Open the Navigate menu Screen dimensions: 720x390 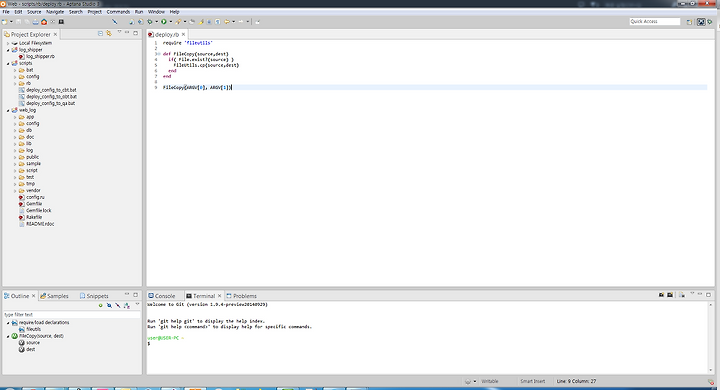(55, 12)
